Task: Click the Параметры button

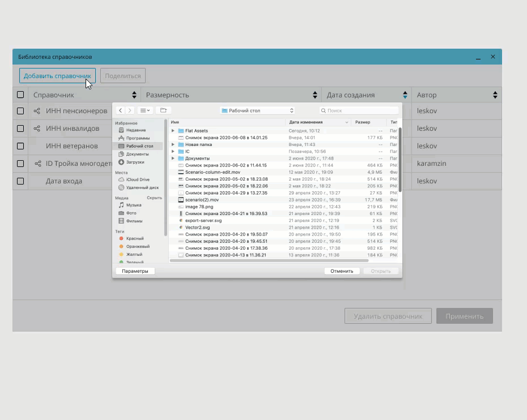Action: pyautogui.click(x=135, y=271)
